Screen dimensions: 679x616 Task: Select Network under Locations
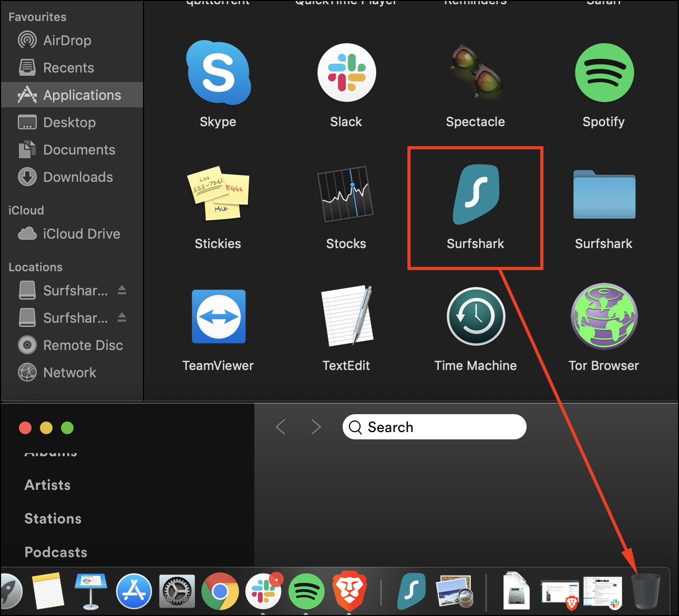tap(71, 372)
